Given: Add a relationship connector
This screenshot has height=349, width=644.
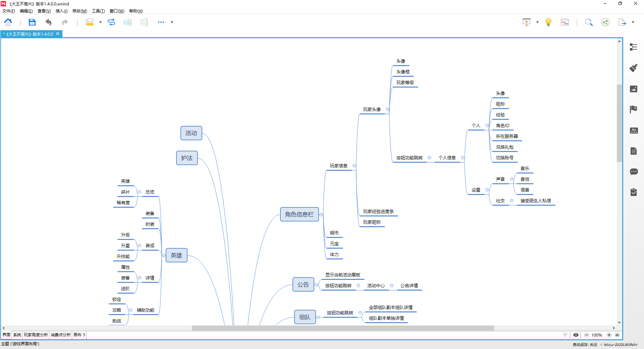Looking at the screenshot, I should click(x=111, y=22).
